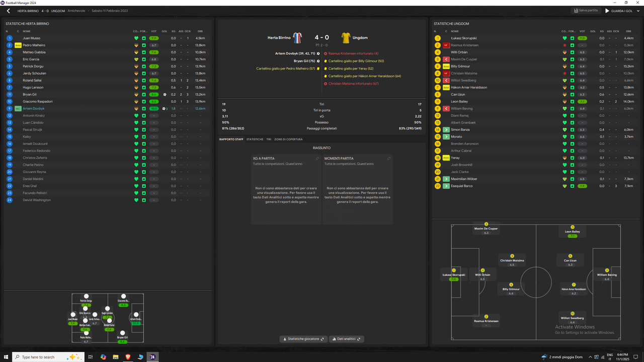
Task: Sort the Ungdom table by the DRB column
Action: [628, 31]
